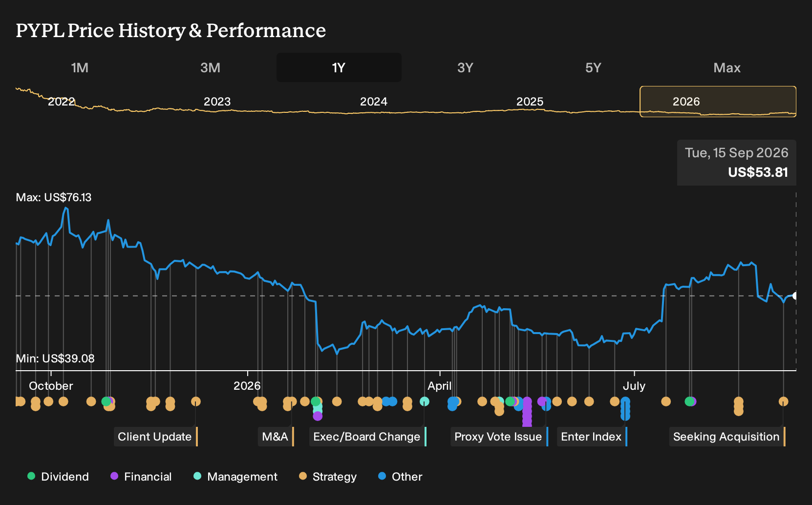Click the July axis label

pos(634,386)
